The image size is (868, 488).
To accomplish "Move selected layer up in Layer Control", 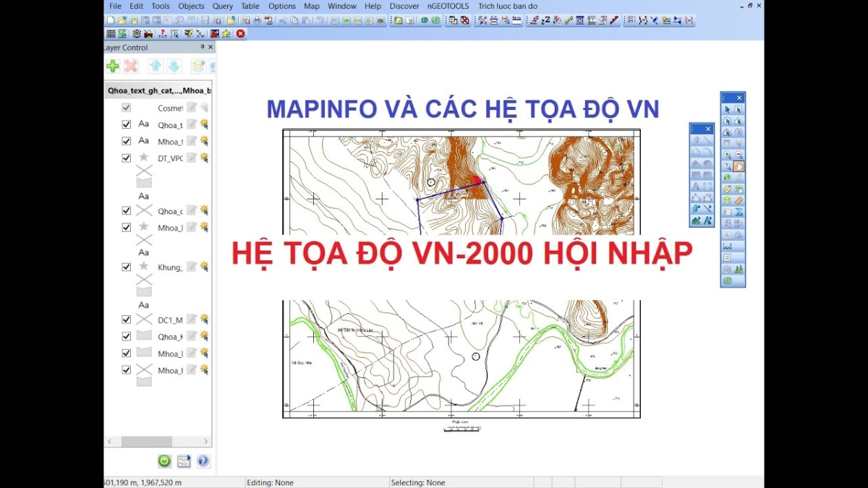I will [156, 65].
